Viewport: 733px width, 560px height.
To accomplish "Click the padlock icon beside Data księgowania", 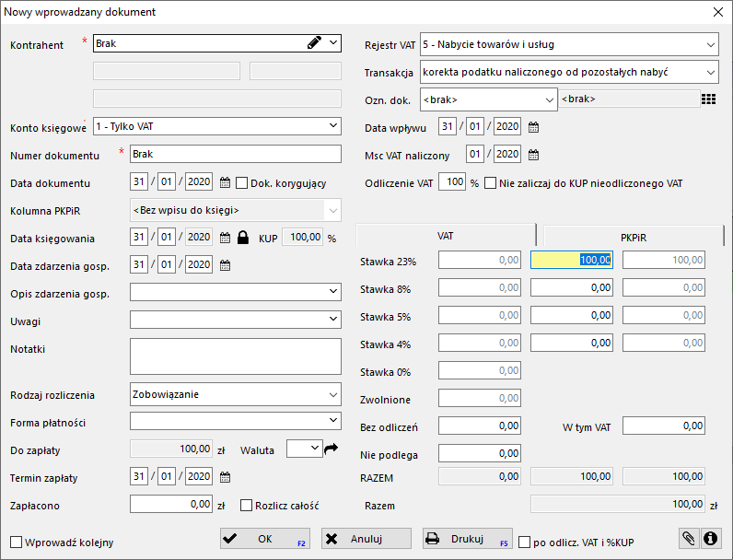I will click(x=244, y=238).
